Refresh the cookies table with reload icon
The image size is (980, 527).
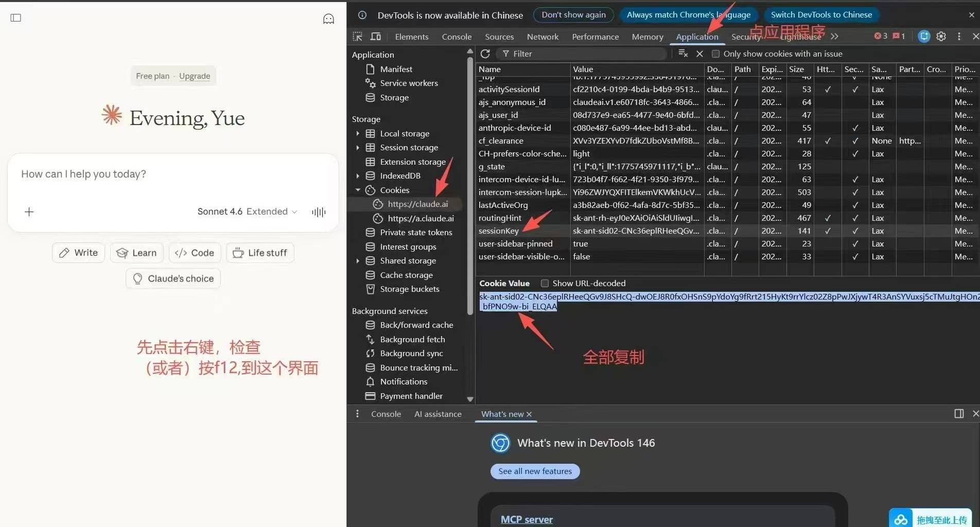pos(485,54)
